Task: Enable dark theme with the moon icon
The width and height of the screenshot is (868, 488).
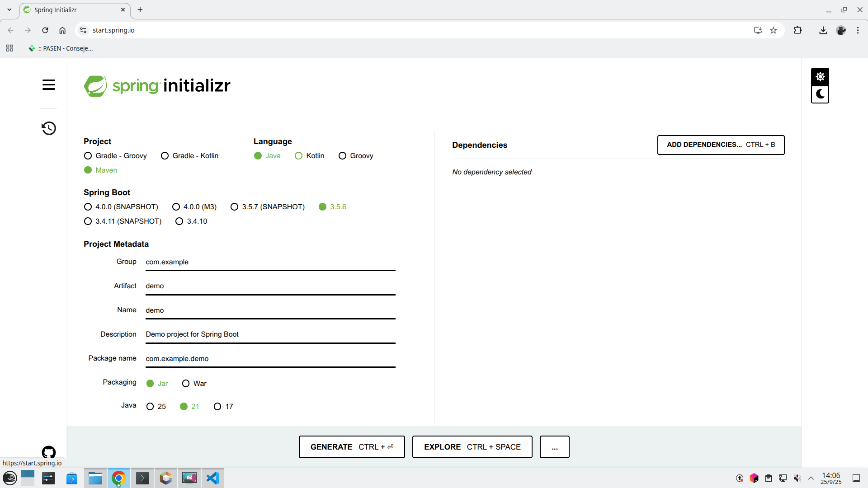Action: tap(820, 94)
